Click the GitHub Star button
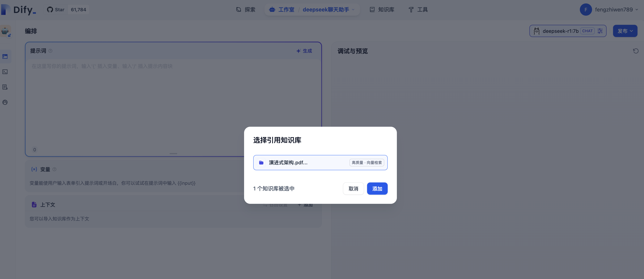Image resolution: width=644 pixels, height=279 pixels. (56, 10)
